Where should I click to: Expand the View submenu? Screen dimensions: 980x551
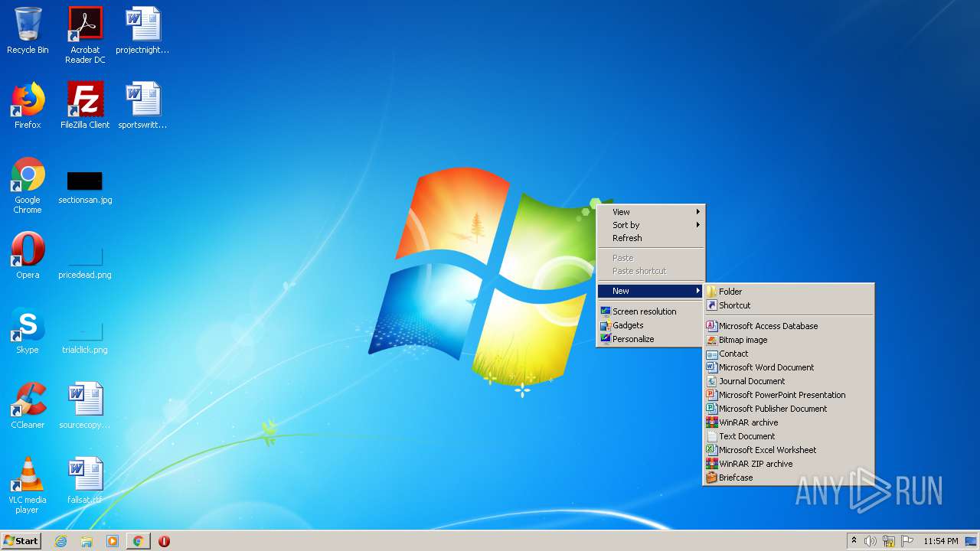(650, 212)
